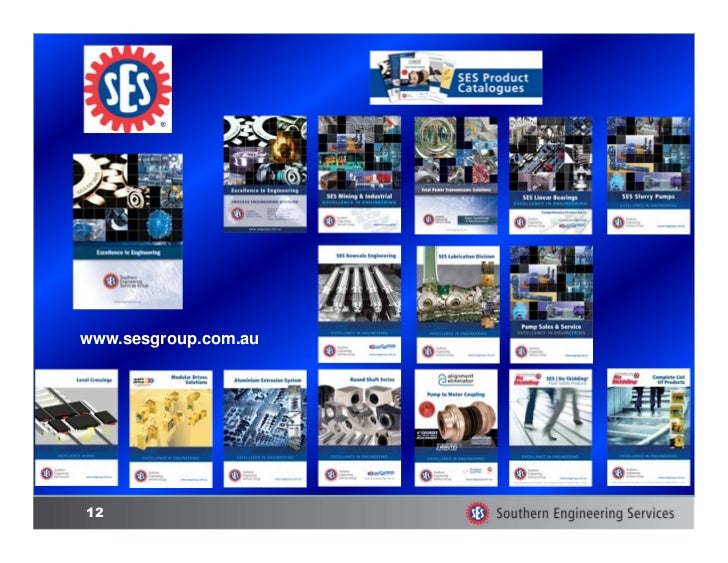This screenshot has width=728, height=563.
Task: Click the footer SES gear logo
Action: point(477,513)
